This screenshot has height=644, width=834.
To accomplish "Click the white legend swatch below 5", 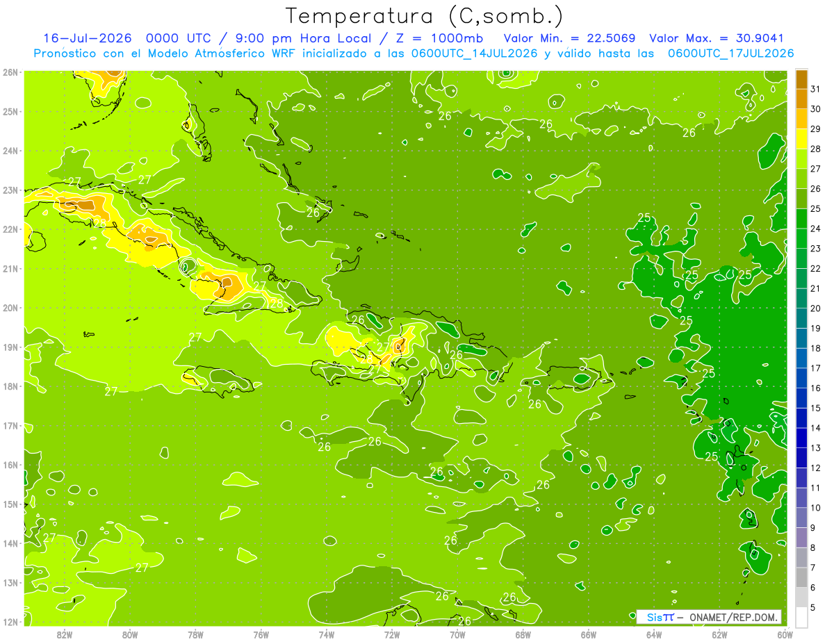I will 801,617.
